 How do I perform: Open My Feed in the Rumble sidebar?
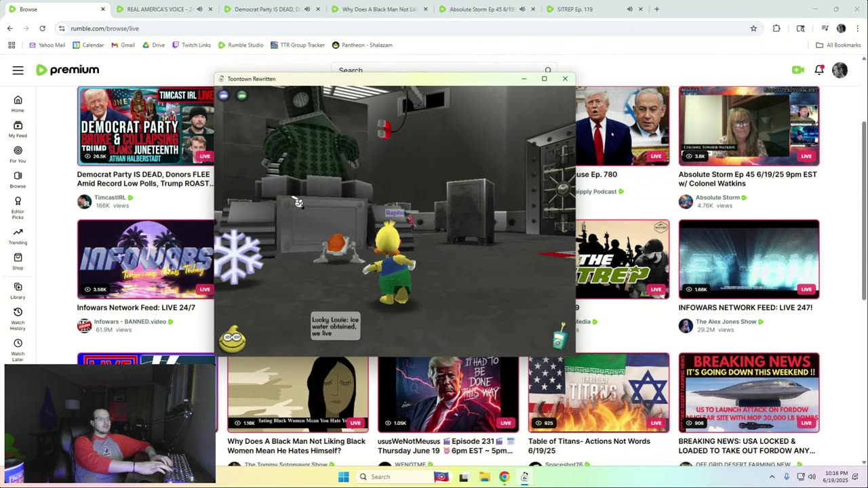(x=18, y=129)
